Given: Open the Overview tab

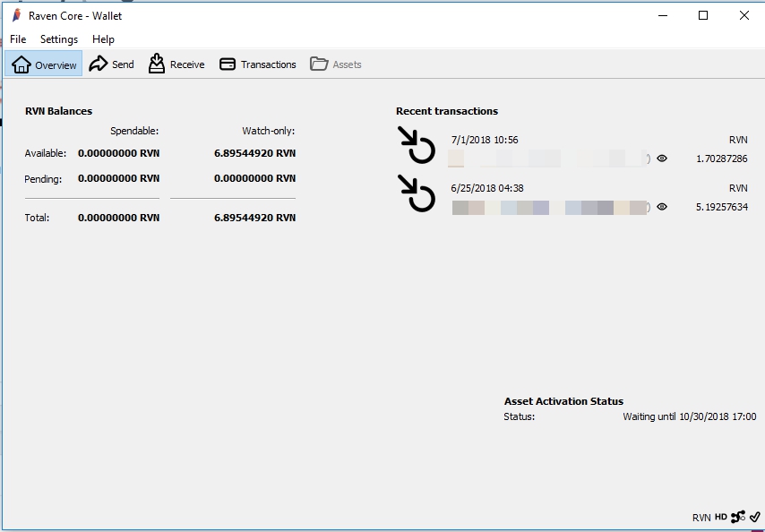Looking at the screenshot, I should tap(44, 64).
